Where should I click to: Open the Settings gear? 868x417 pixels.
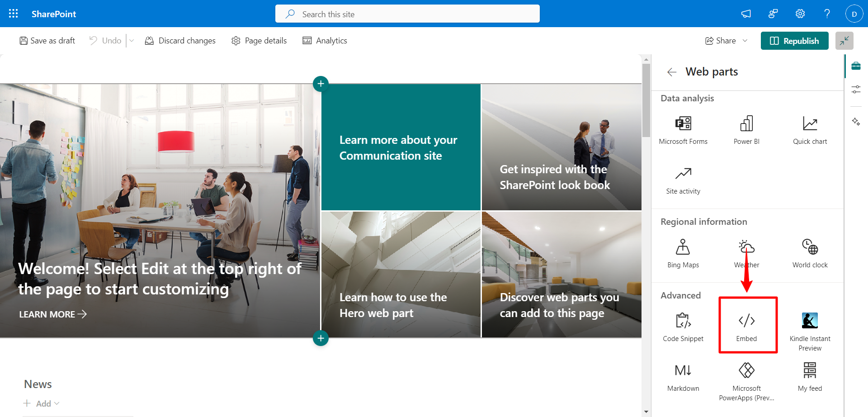pos(800,14)
